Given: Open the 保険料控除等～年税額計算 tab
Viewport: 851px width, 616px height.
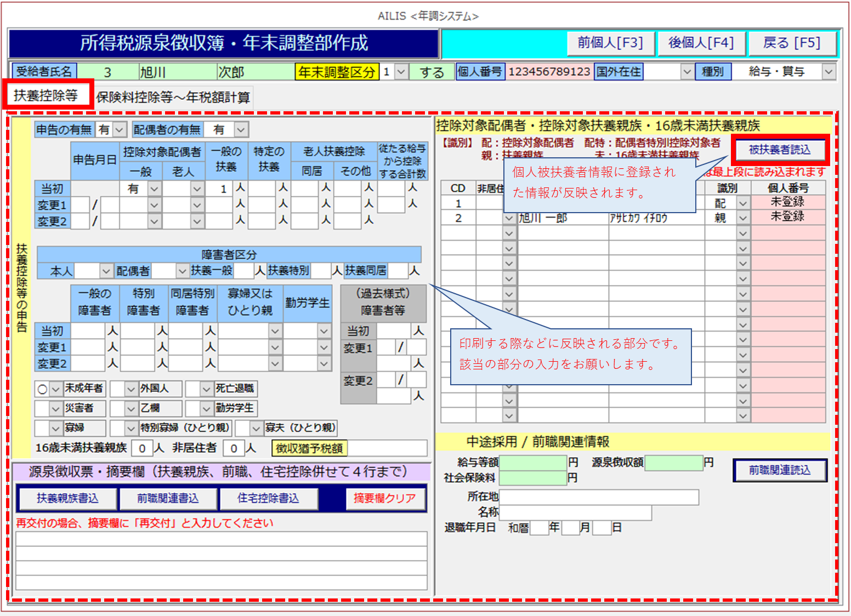Looking at the screenshot, I should tap(173, 98).
